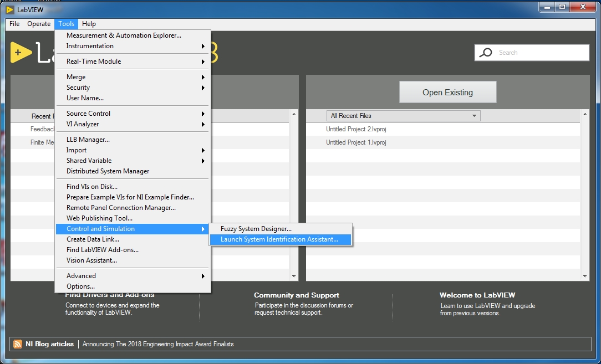
Task: Open Fuzzy System Designer...
Action: (281, 229)
